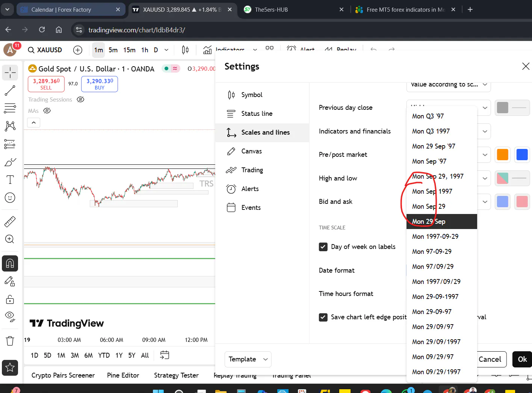Toggle Trading Sessions indicator visibility
This screenshot has height=393, width=532.
coord(80,99)
